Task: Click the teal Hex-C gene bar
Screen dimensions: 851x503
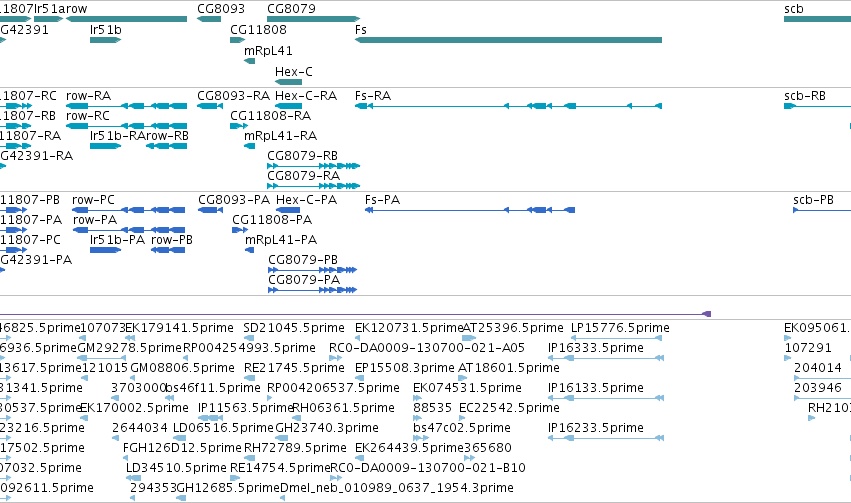Action: 288,82
